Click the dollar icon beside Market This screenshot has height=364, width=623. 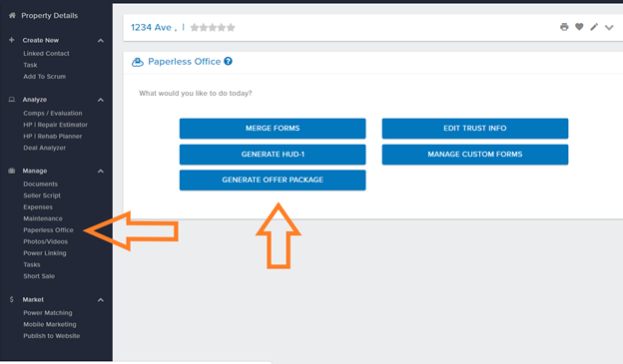click(12, 299)
